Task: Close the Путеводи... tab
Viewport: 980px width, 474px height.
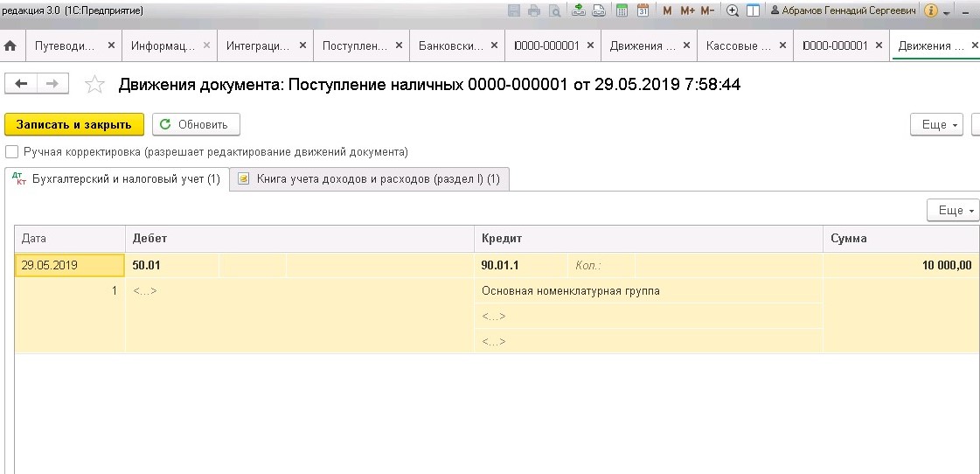Action: coord(111,45)
